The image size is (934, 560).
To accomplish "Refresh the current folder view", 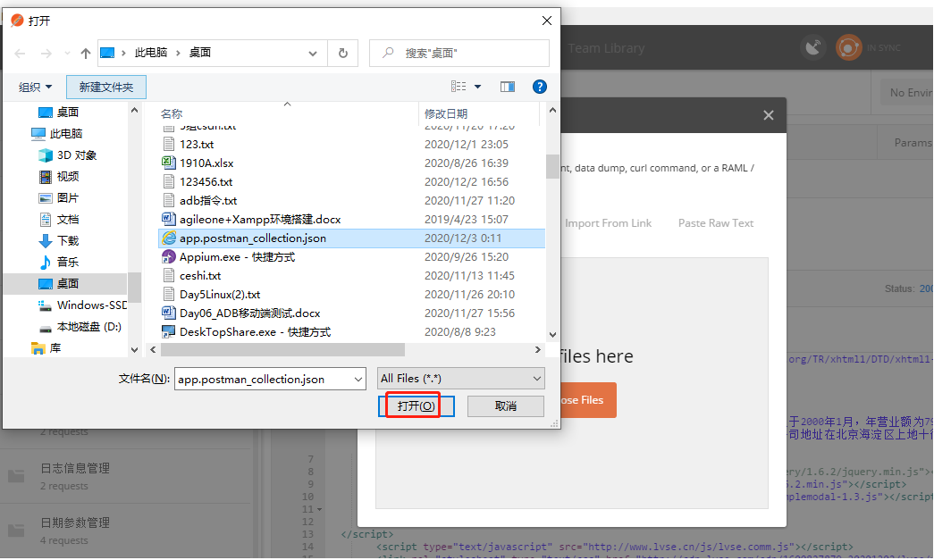I will click(x=343, y=53).
